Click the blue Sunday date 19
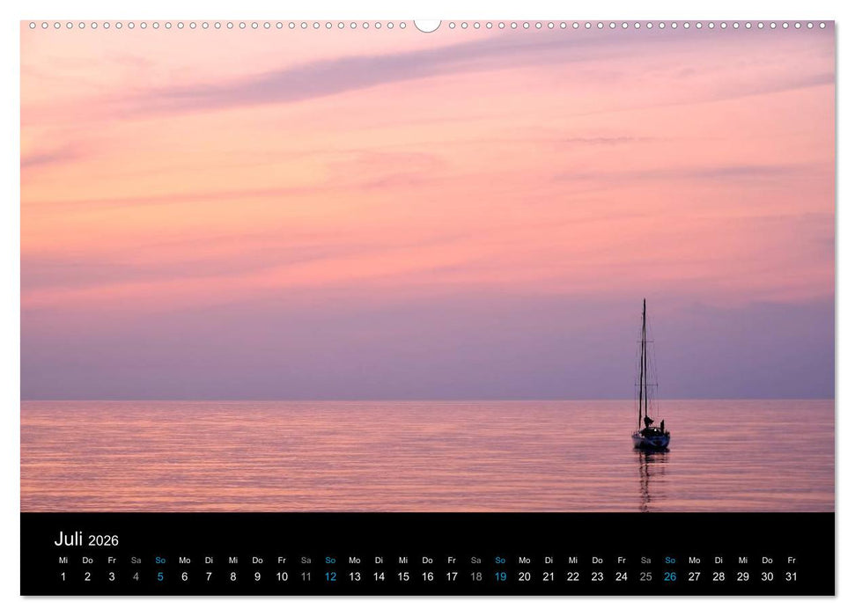Image resolution: width=855 pixels, height=616 pixels. (500, 576)
